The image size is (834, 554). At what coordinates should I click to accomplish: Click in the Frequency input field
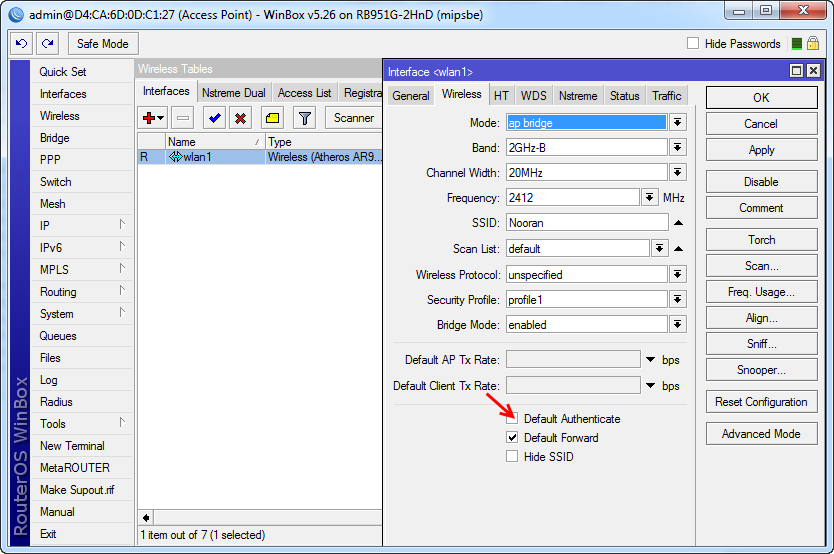point(573,198)
